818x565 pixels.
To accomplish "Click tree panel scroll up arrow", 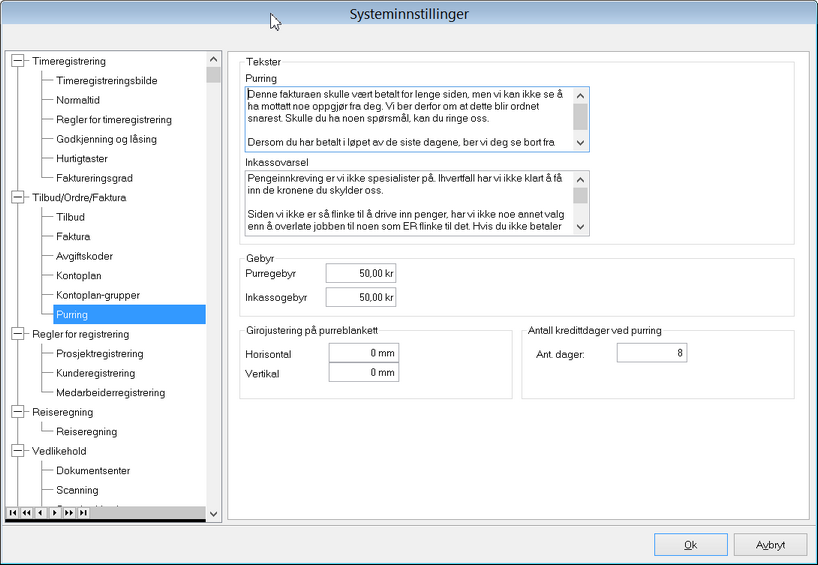I will 213,59.
